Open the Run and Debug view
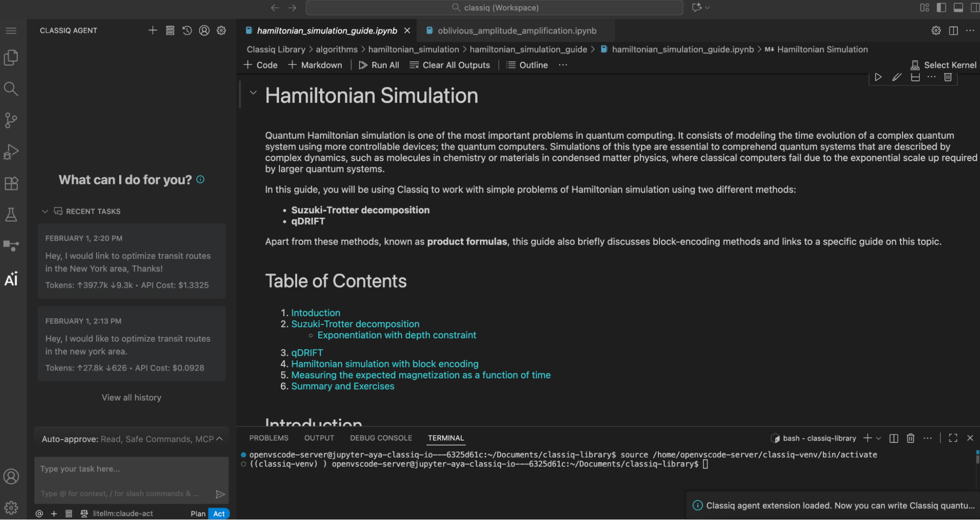Viewport: 980px width, 520px height. click(11, 152)
